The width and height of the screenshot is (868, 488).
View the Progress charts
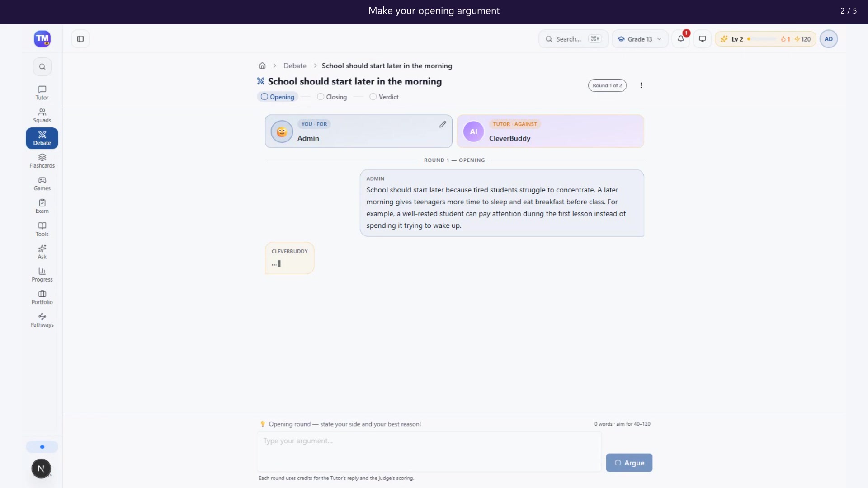[x=42, y=274]
